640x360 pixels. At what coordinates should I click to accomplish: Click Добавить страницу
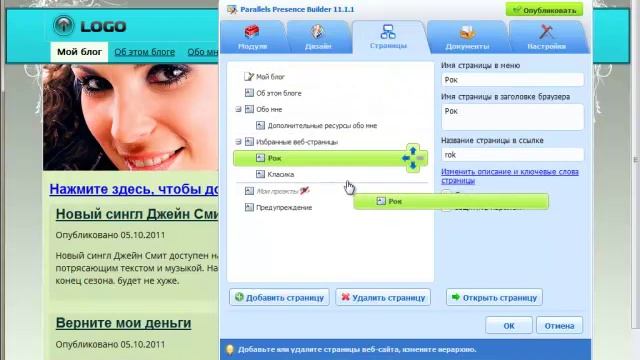click(x=279, y=298)
